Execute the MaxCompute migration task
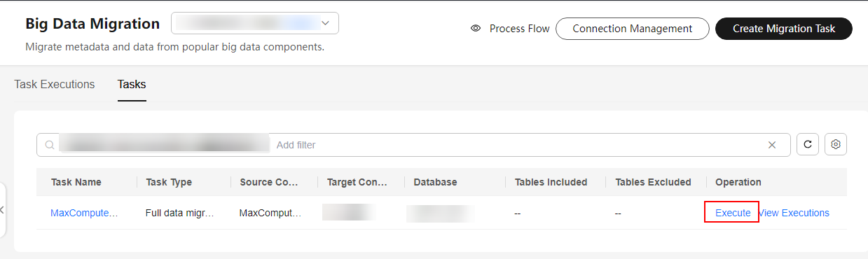 pyautogui.click(x=733, y=213)
